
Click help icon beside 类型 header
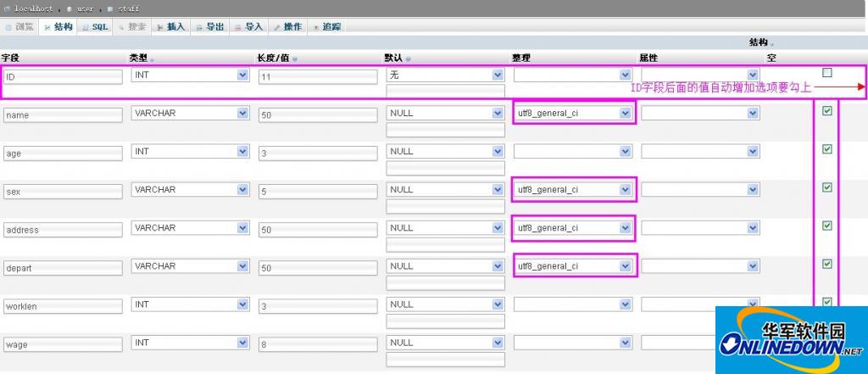coord(153,59)
